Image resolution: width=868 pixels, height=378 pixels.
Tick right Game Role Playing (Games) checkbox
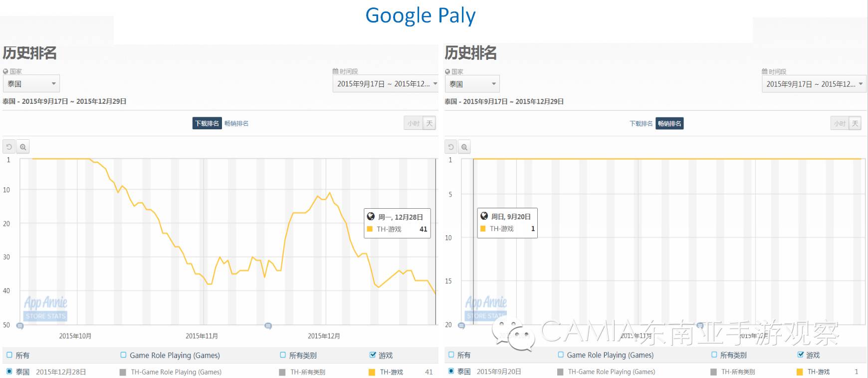tap(561, 355)
